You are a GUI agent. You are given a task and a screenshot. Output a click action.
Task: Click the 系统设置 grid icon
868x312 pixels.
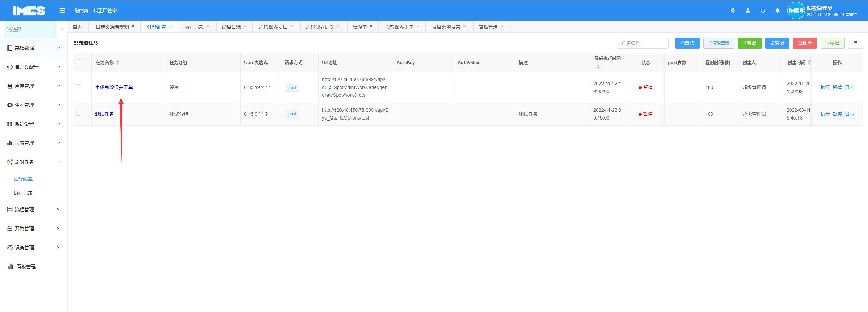tap(10, 124)
